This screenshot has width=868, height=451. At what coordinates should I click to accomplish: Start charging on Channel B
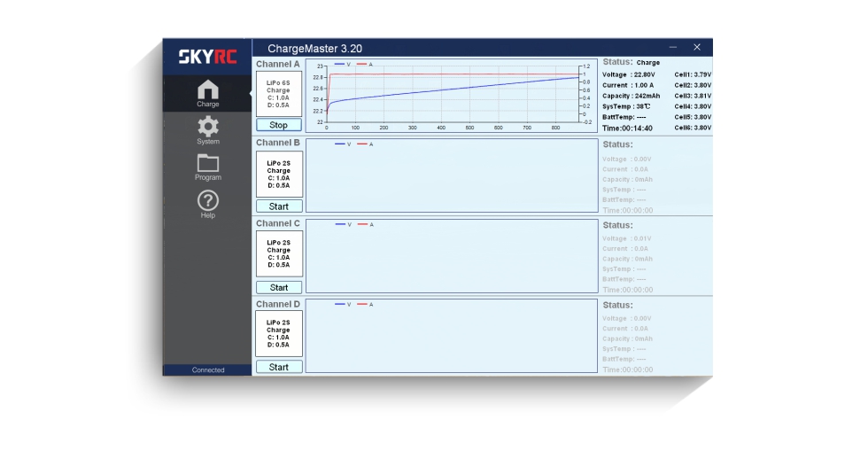278,206
